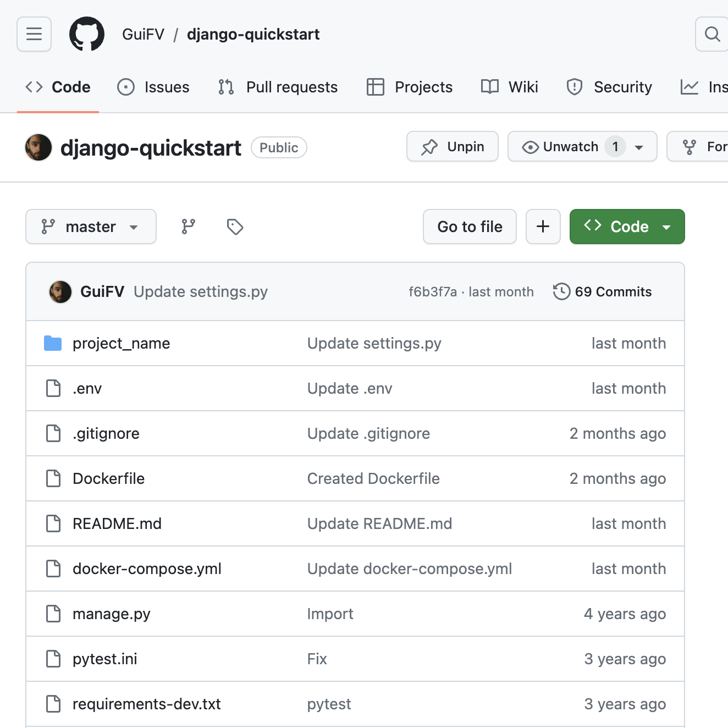This screenshot has height=728, width=728.
Task: Open commit 'Update README.md' message
Action: [x=379, y=523]
